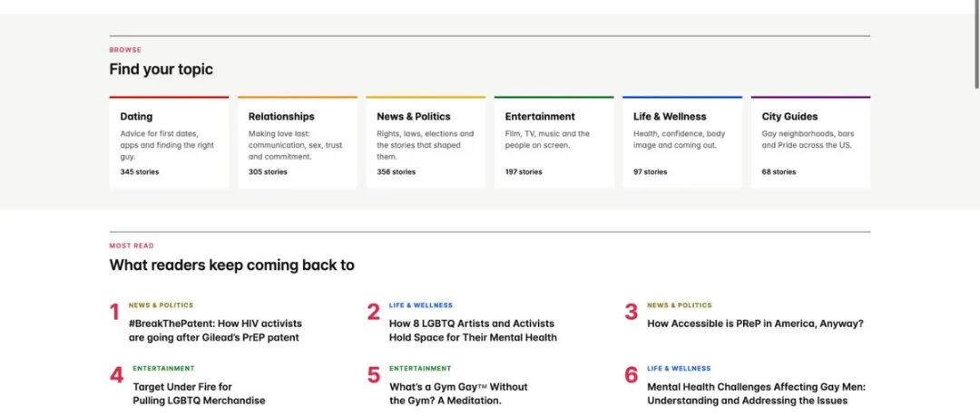Viewport: 980px width, 416px height.
Task: Click the page vertical scrollbar thumb
Action: 976,45
